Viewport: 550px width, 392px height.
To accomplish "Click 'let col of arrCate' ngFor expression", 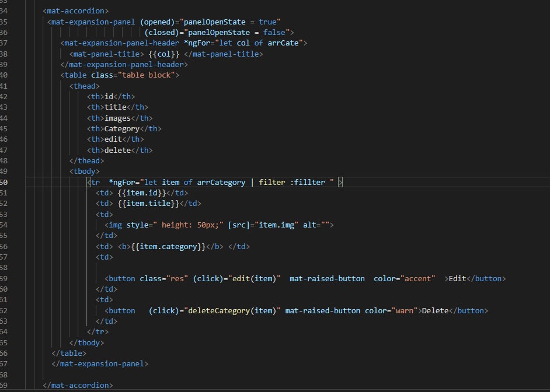I will pos(259,43).
